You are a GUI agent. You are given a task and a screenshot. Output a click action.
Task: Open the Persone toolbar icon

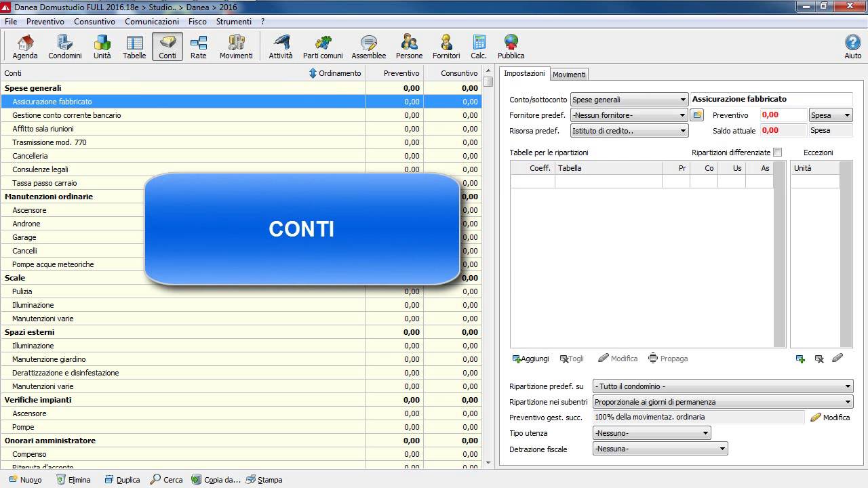409,47
